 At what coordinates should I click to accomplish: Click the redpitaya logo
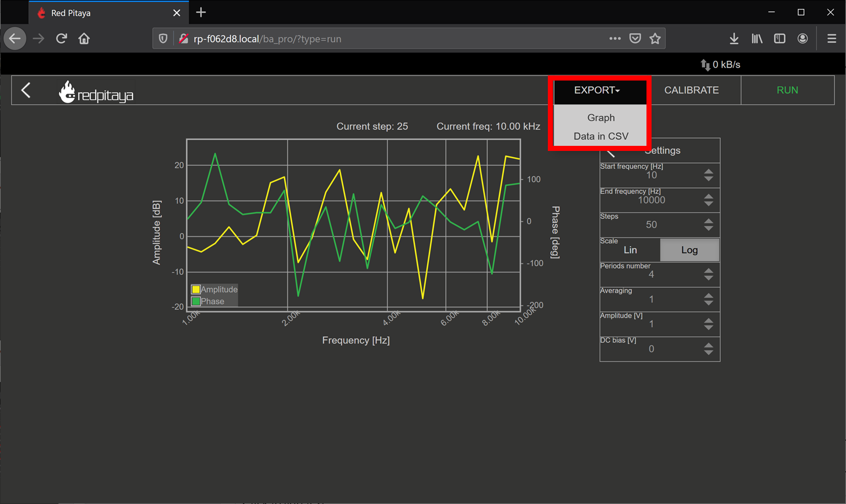click(x=96, y=92)
